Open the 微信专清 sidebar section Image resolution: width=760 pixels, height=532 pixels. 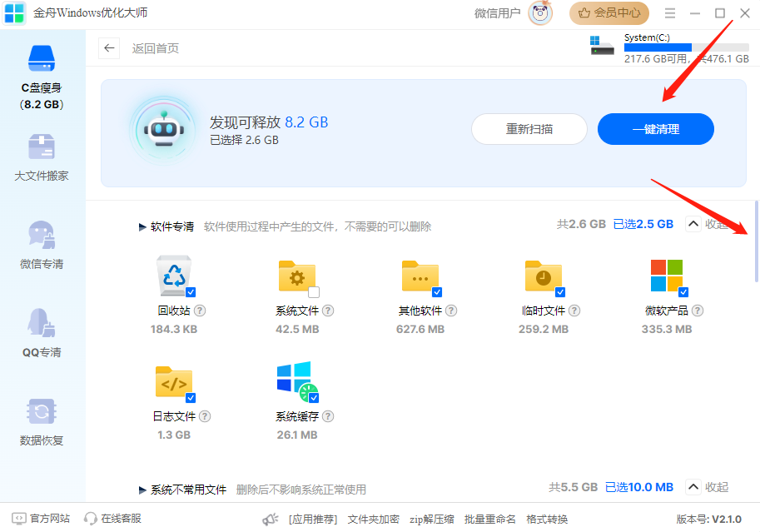tap(42, 246)
